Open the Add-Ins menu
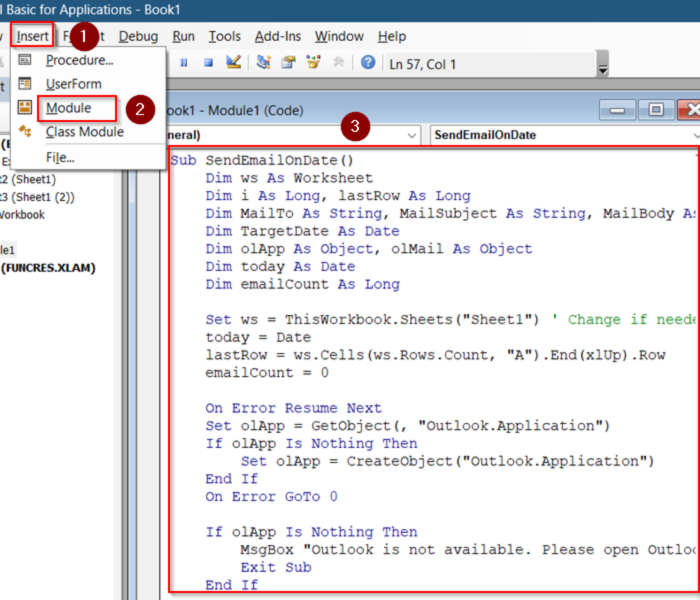700x600 pixels. (278, 36)
